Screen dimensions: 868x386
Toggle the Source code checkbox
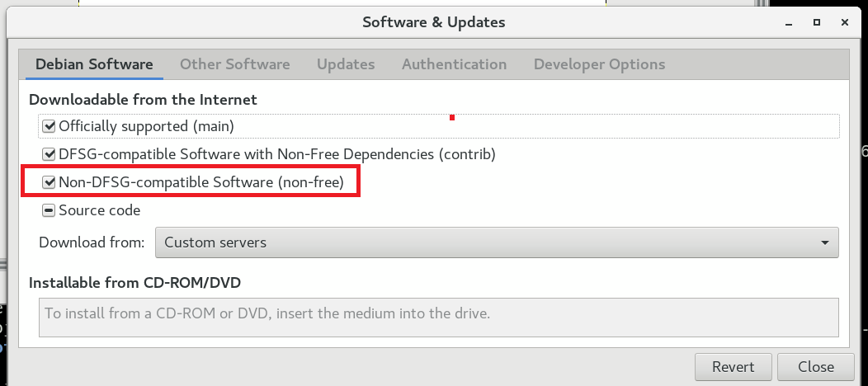pos(49,210)
